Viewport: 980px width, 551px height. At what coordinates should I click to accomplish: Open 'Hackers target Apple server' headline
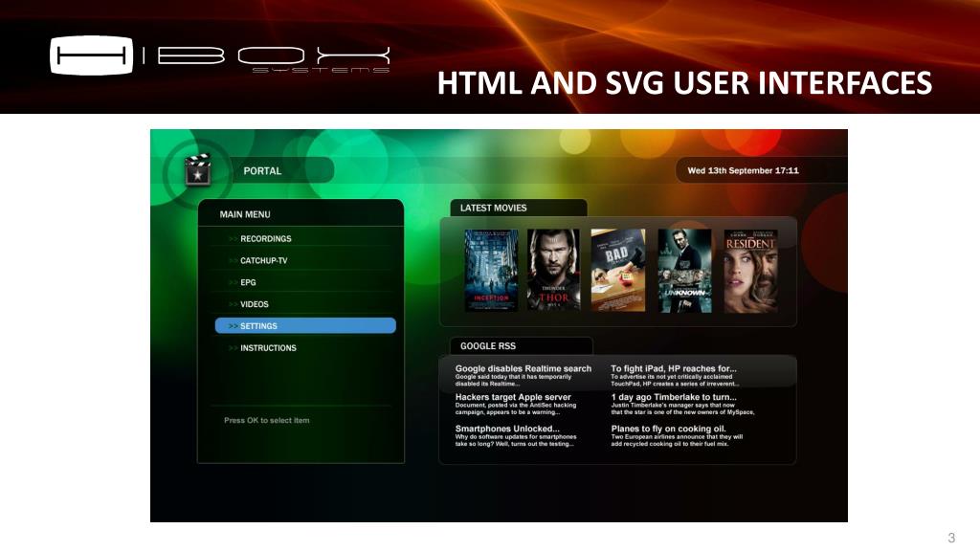point(516,405)
